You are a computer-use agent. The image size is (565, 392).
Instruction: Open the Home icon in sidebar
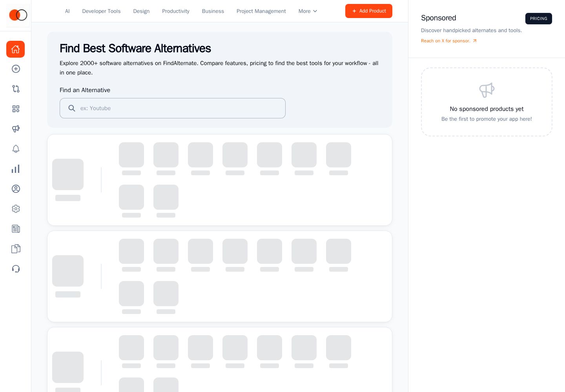[15, 49]
